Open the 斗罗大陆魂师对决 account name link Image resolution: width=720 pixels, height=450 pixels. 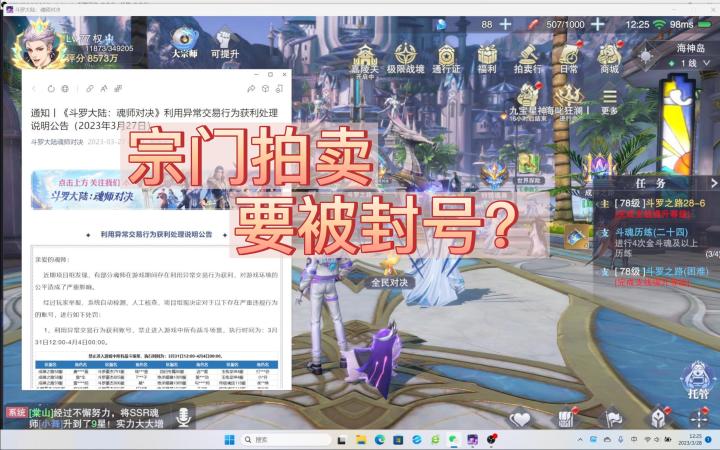pyautogui.click(x=57, y=142)
